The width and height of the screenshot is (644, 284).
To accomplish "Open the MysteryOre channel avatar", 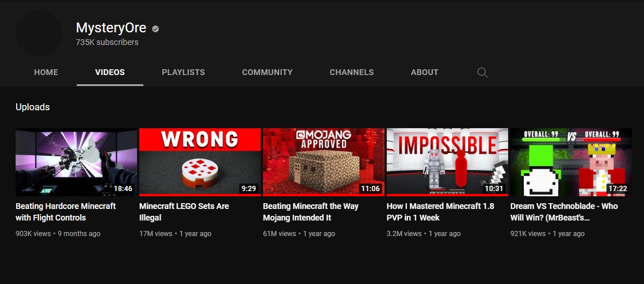I will (39, 33).
